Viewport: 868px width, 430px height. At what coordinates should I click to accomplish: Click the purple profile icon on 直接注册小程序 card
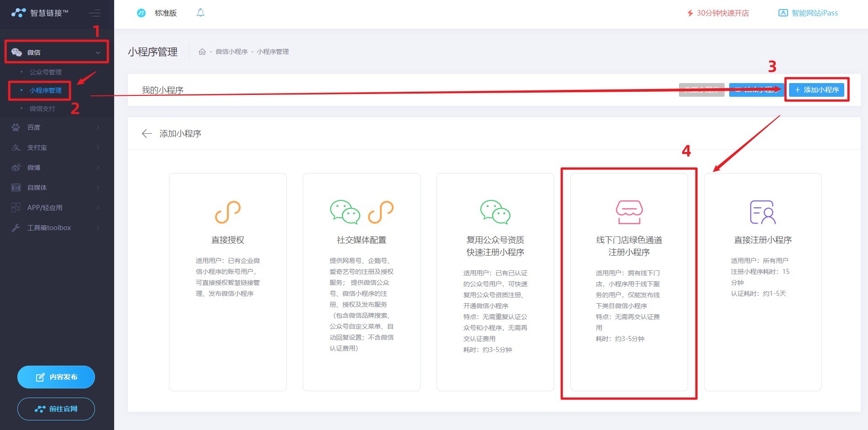(x=763, y=212)
